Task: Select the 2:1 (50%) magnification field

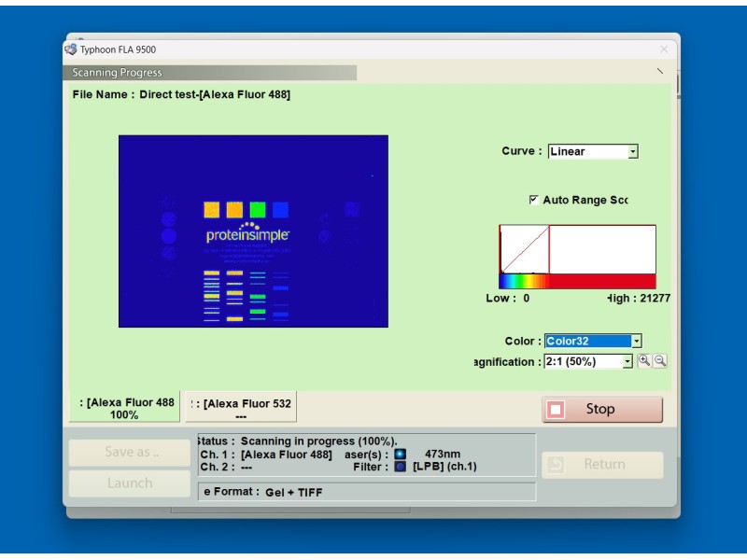Action: [588, 361]
